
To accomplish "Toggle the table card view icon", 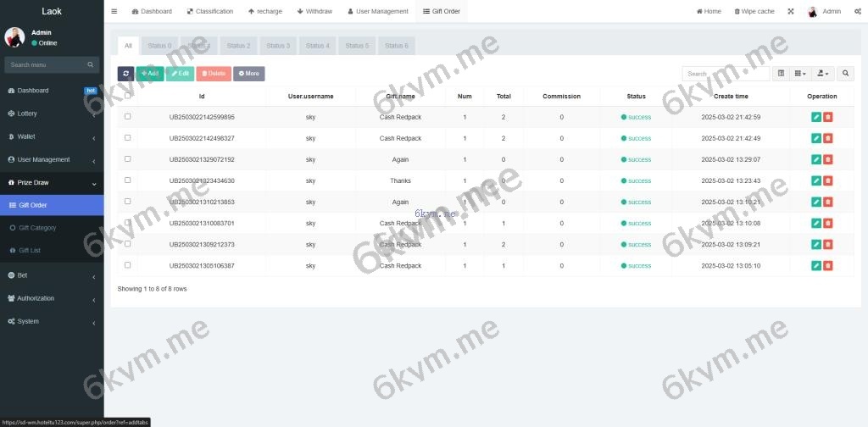I will pyautogui.click(x=782, y=74).
